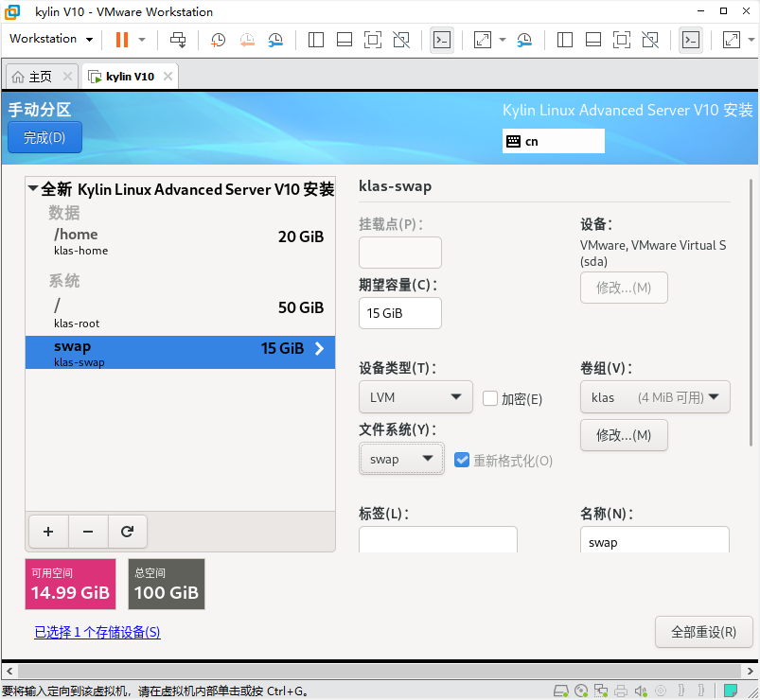Focus the 标签(L) input field
760x700 pixels.
point(437,539)
